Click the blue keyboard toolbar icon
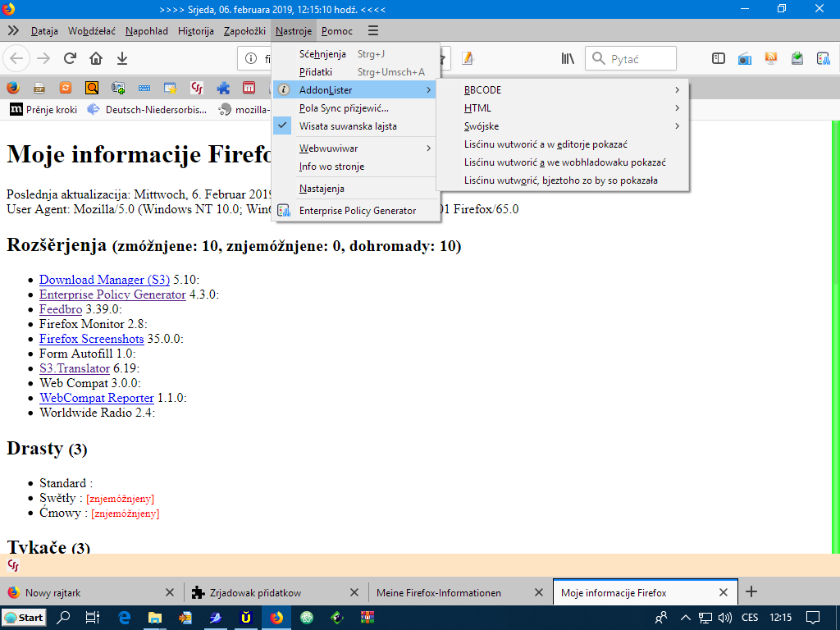The width and height of the screenshot is (840, 630). pyautogui.click(x=144, y=87)
